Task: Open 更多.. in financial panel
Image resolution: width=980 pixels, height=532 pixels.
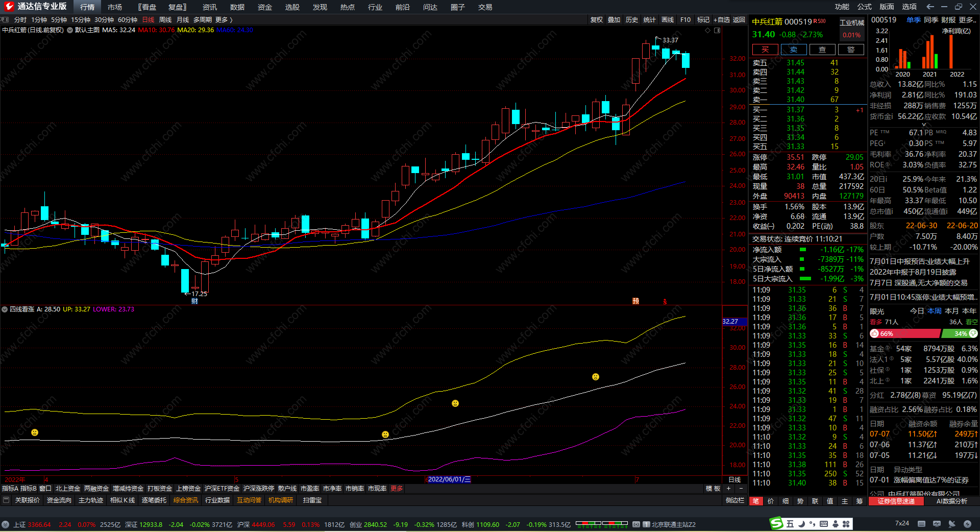Action: pos(968,20)
